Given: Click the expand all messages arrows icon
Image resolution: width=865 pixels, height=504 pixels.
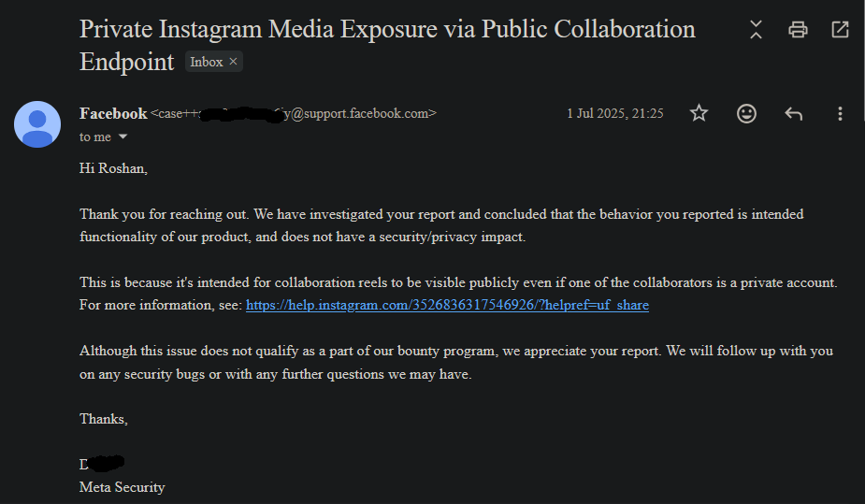Looking at the screenshot, I should coord(756,30).
